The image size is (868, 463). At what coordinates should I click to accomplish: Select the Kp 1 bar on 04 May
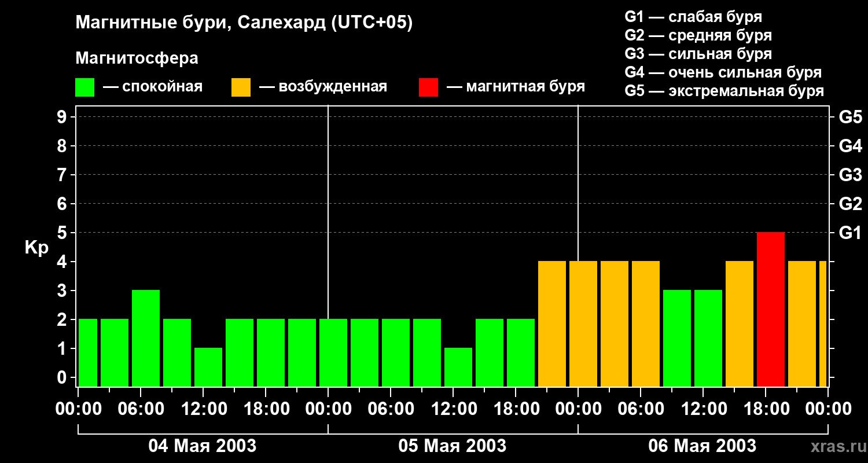click(208, 367)
